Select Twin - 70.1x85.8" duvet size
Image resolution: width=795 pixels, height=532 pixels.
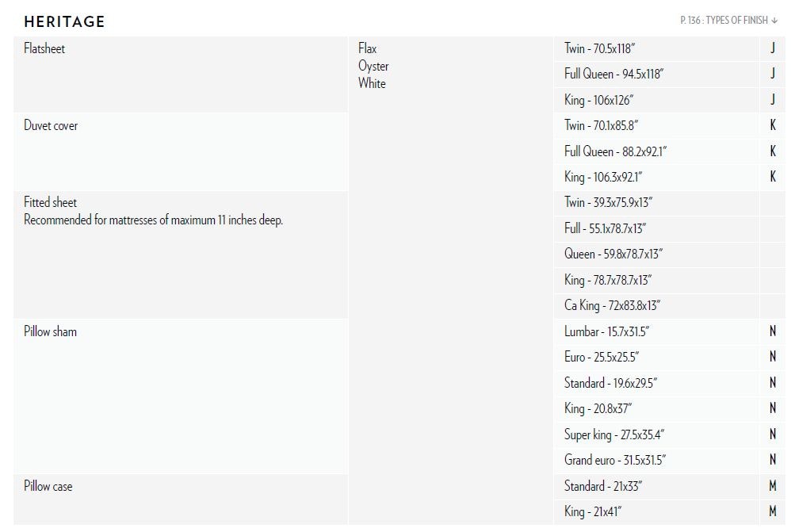click(601, 125)
